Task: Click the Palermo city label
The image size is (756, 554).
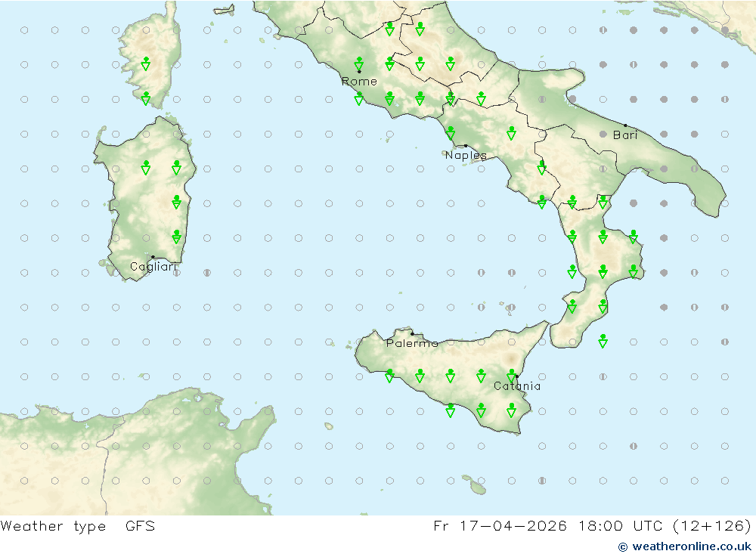Action: click(411, 343)
